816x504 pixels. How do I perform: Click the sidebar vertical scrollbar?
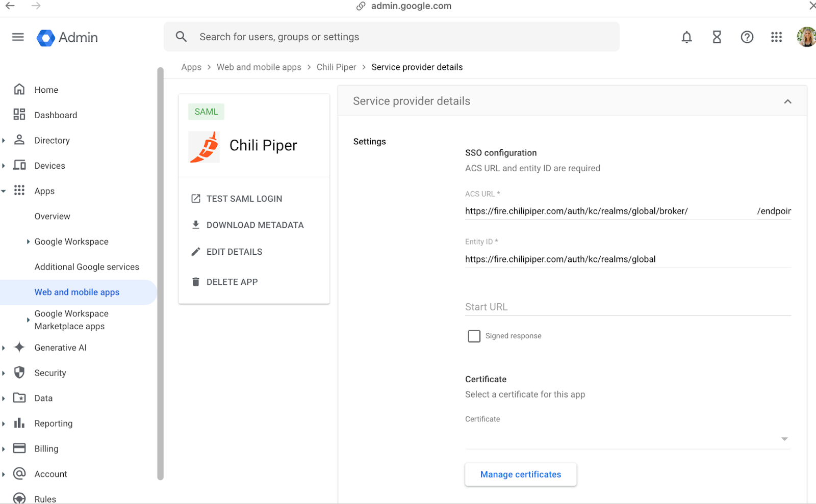160,274
